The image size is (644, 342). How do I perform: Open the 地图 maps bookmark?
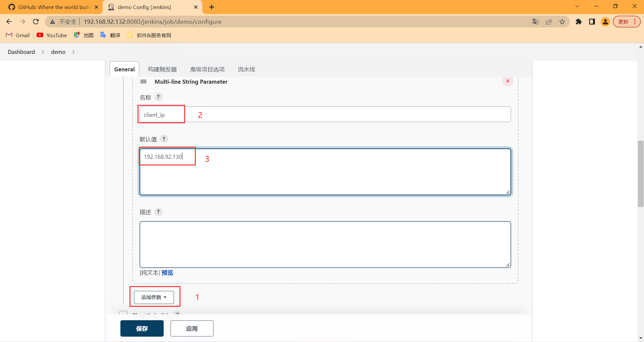pyautogui.click(x=84, y=35)
